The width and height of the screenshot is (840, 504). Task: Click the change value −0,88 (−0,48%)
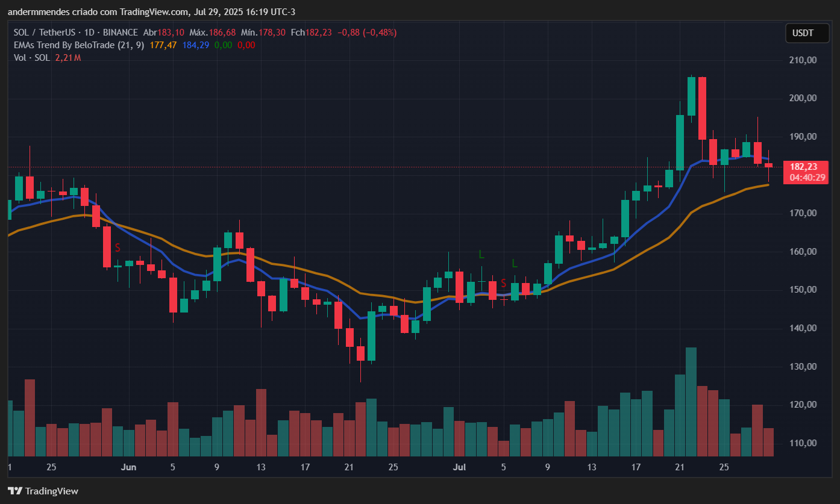pos(366,33)
